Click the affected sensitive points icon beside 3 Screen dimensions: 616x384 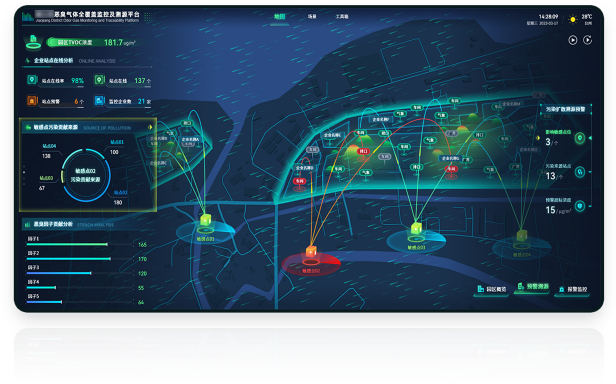tap(580, 138)
